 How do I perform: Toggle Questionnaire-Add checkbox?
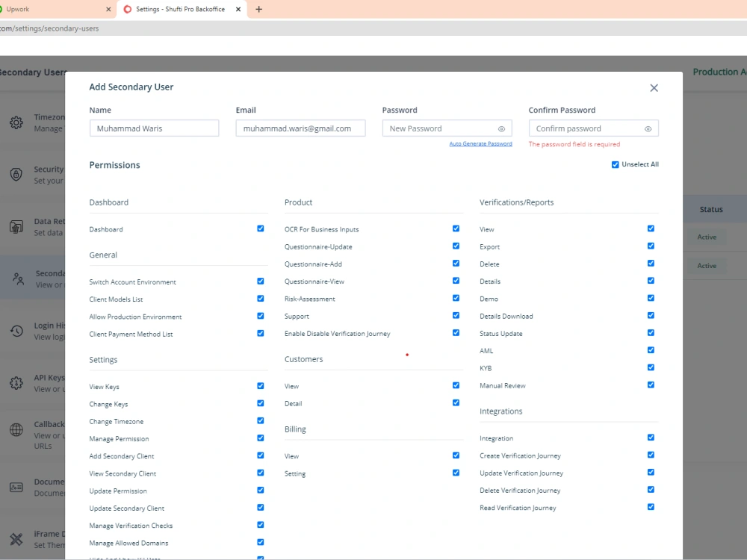[456, 264]
